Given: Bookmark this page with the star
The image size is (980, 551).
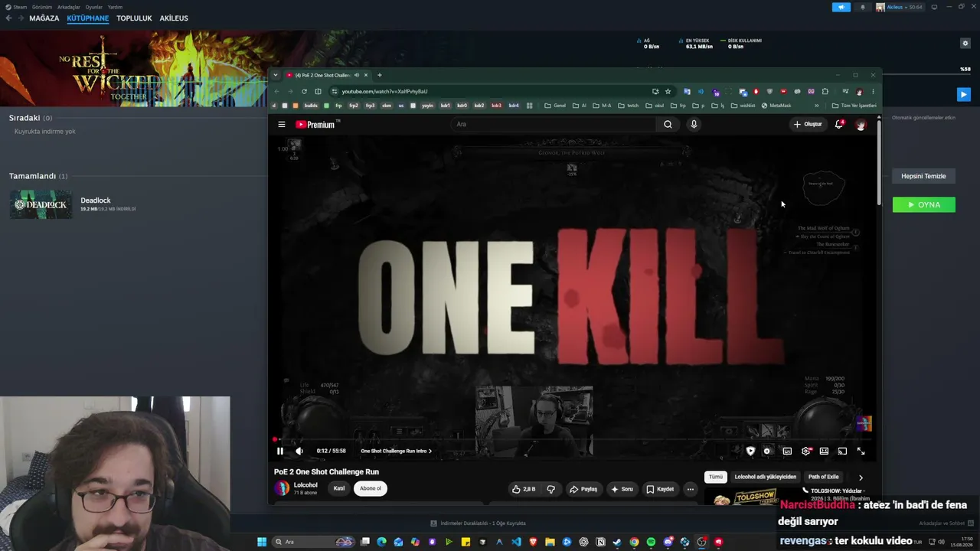Looking at the screenshot, I should click(668, 91).
